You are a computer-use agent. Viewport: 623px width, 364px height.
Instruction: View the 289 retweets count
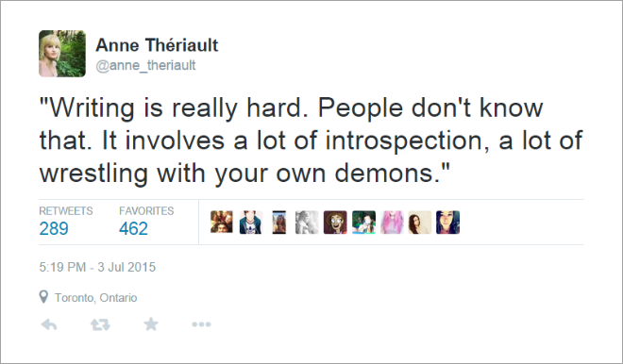[x=54, y=228]
